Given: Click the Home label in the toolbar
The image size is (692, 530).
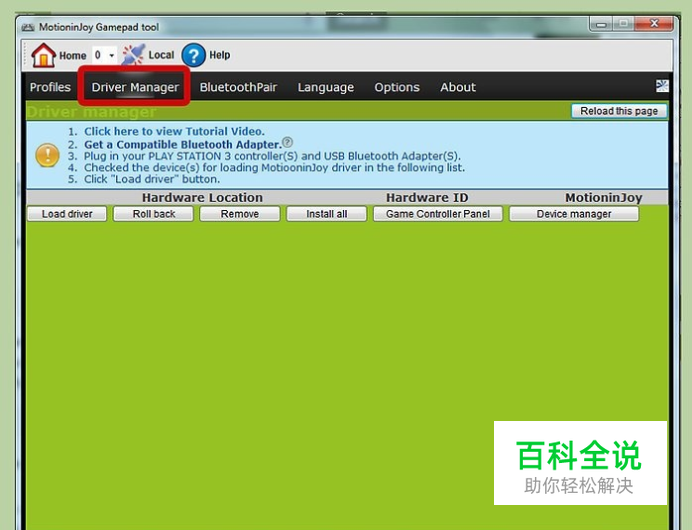Looking at the screenshot, I should click(72, 56).
